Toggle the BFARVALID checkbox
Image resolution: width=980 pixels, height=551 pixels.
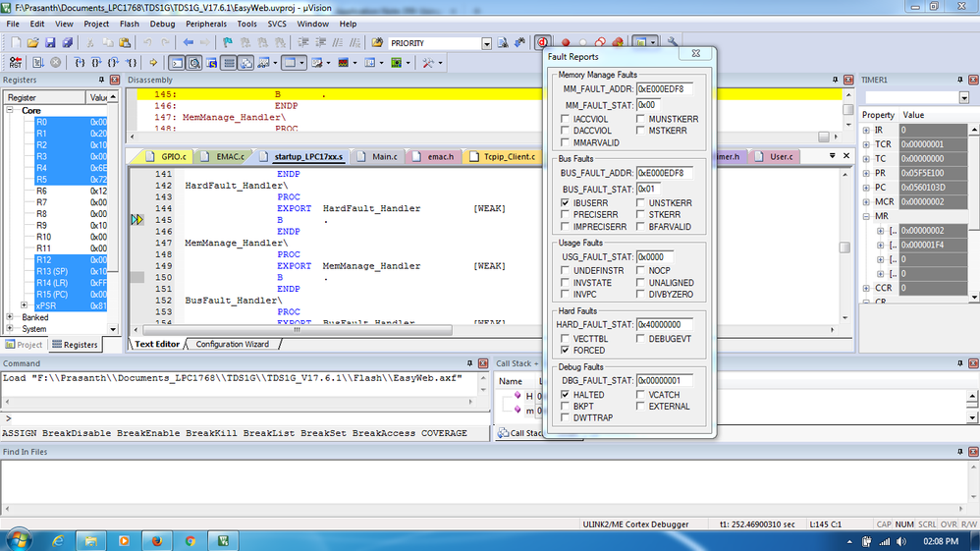pos(640,227)
